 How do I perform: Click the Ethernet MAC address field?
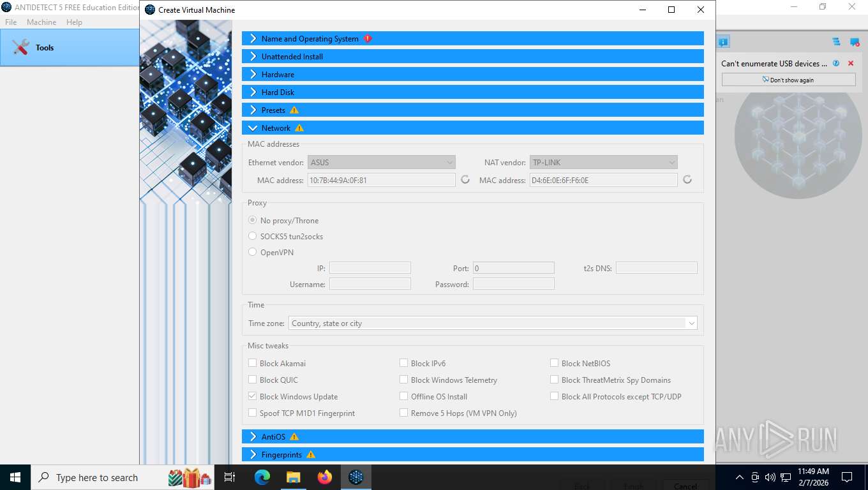(x=382, y=180)
